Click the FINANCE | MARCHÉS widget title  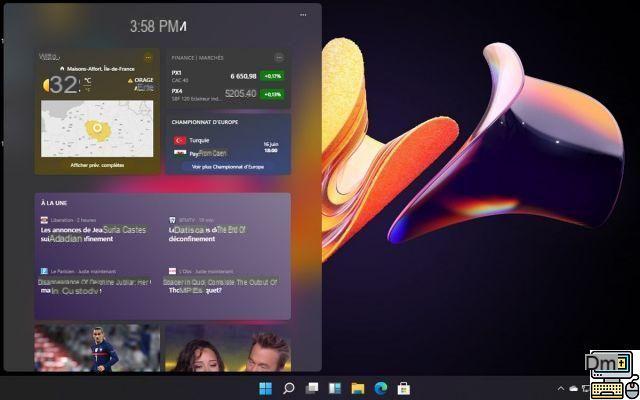coord(198,58)
